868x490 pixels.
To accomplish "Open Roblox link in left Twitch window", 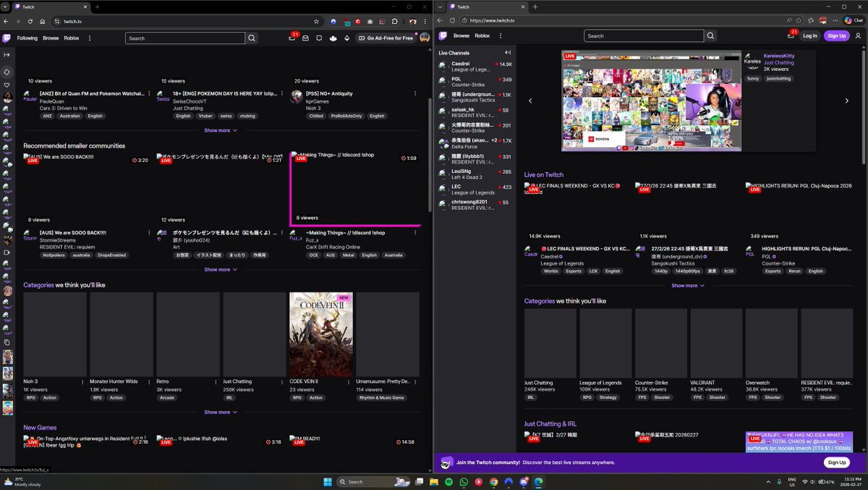I will click(x=72, y=38).
